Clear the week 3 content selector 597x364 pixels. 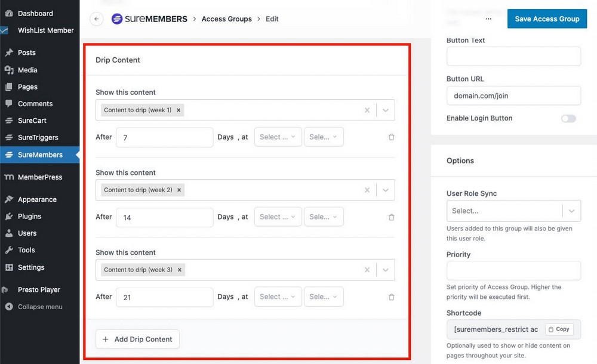pyautogui.click(x=367, y=270)
